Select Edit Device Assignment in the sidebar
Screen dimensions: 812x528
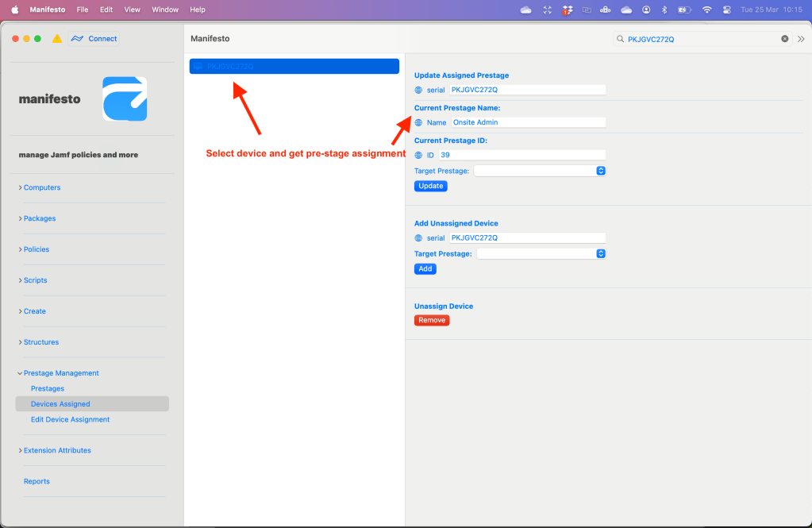click(70, 420)
